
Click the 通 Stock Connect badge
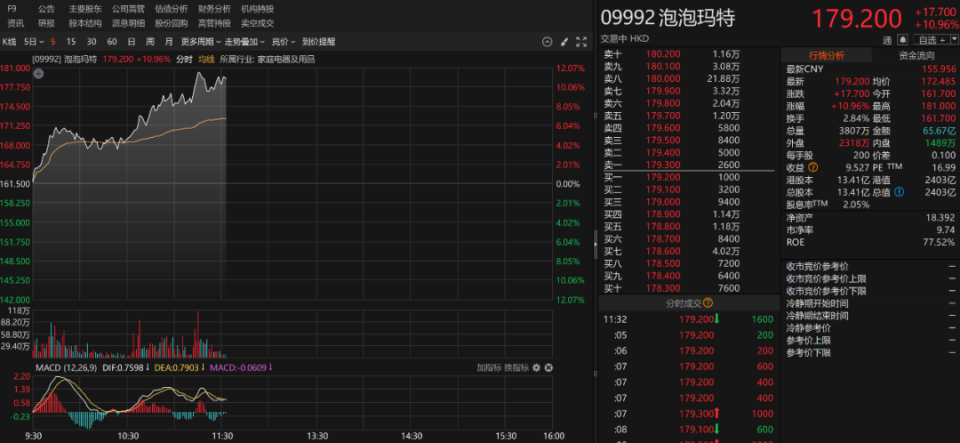point(887,40)
